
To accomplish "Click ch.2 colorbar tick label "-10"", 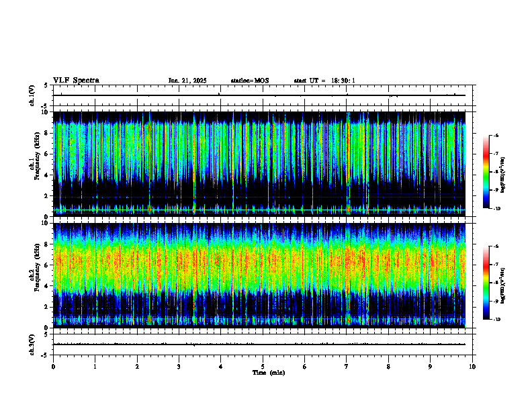I will click(496, 320).
